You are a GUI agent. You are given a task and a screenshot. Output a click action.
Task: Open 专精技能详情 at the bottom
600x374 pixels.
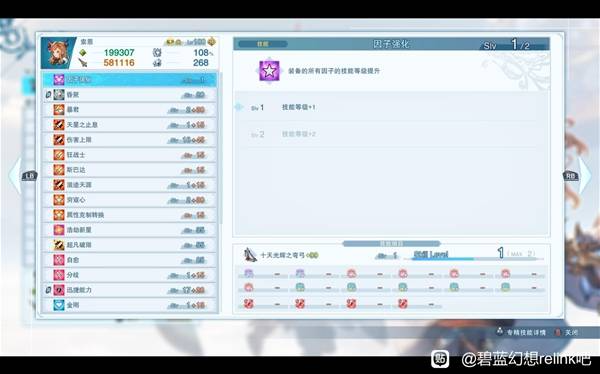tap(526, 333)
